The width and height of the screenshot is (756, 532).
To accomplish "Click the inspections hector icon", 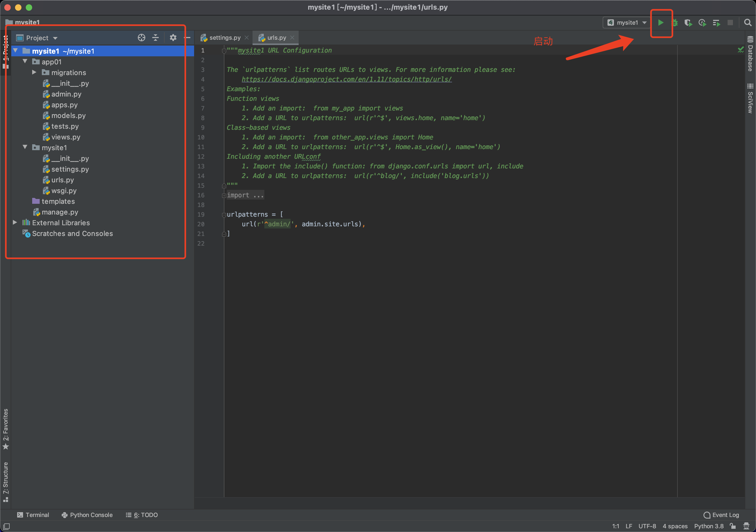I will 746,526.
